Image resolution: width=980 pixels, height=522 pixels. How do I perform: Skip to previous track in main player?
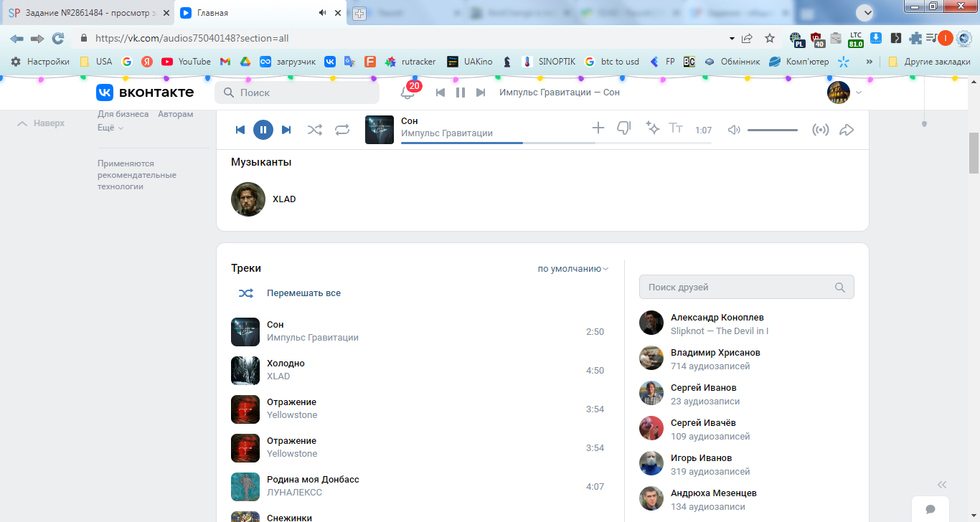pos(240,130)
